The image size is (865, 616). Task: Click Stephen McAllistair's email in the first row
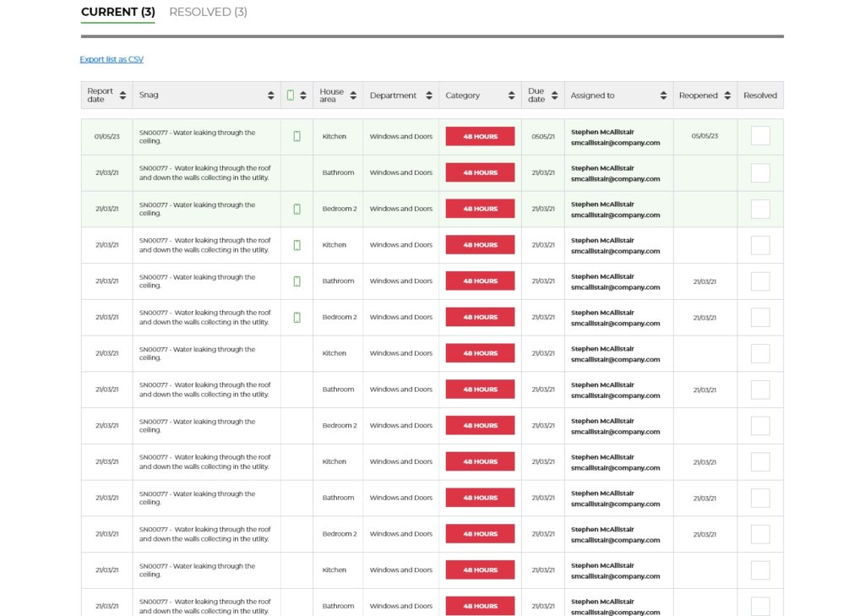coord(615,143)
